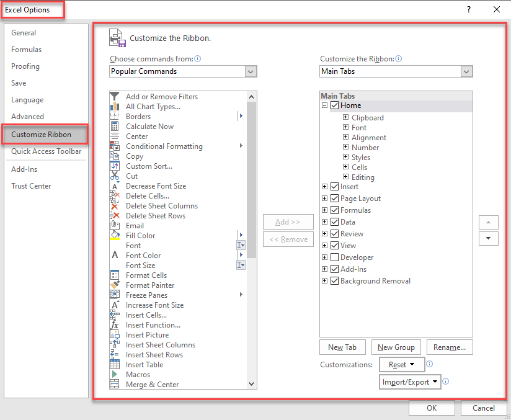The height and width of the screenshot is (420, 511).
Task: Click the Delete Sheet Rows icon
Action: point(114,216)
